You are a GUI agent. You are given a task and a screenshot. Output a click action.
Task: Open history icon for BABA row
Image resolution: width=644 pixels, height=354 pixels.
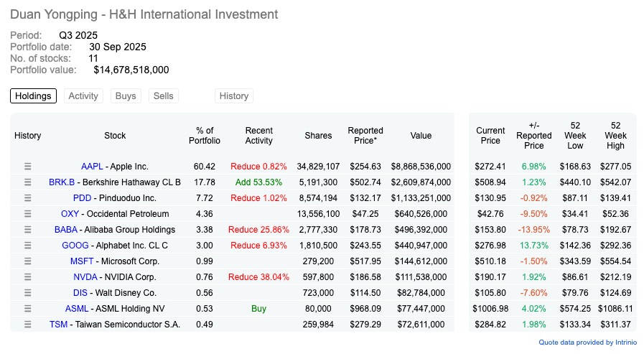point(28,230)
